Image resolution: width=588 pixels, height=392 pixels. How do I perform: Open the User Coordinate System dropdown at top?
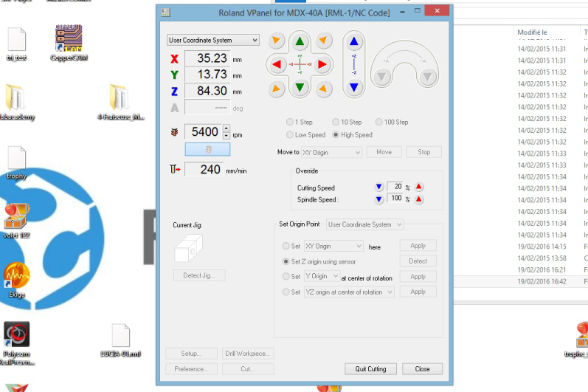pos(213,40)
